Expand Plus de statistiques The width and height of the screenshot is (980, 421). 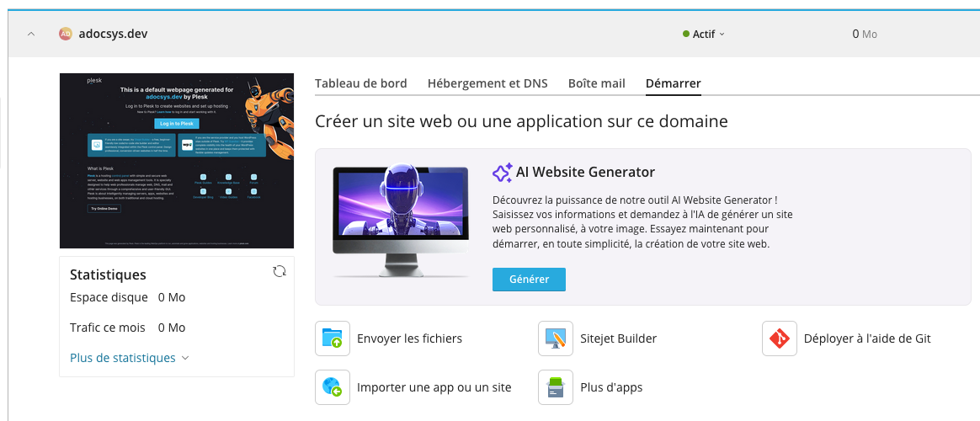[130, 358]
